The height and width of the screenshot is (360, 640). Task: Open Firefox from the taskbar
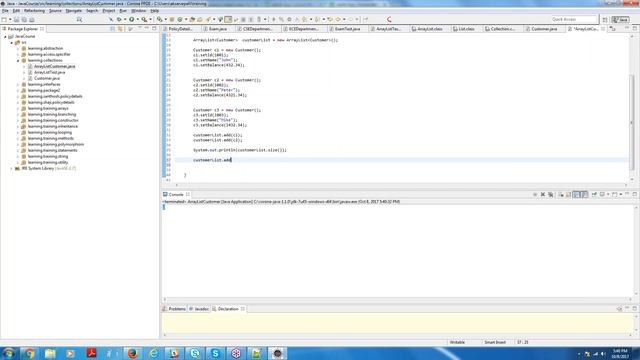[x=133, y=353]
